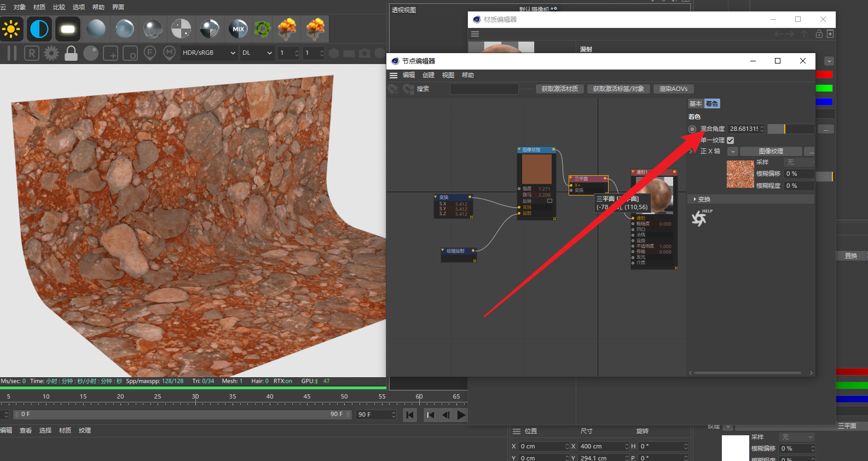This screenshot has width=868, height=461.
Task: Click the glowing area light icon
Action: coord(68,29)
